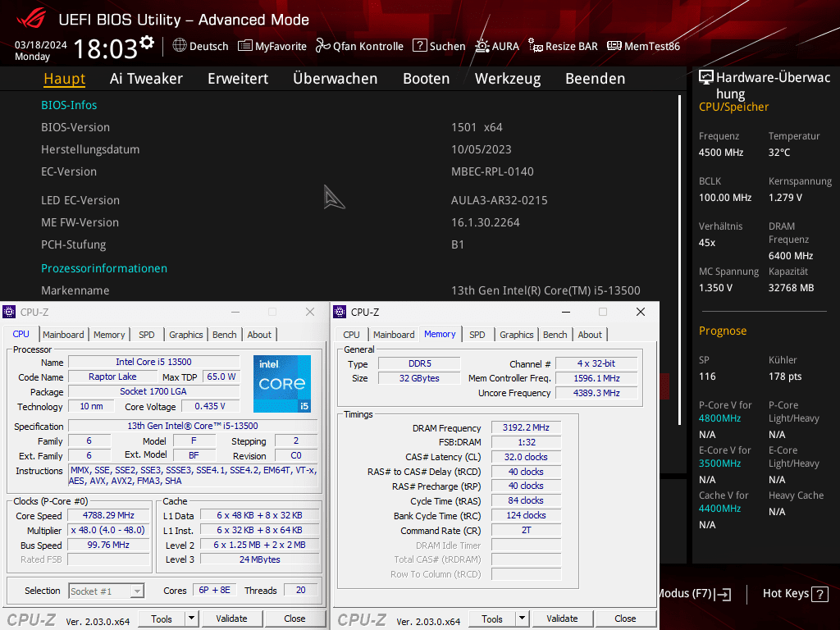Click the 4800MHz P-Core link
This screenshot has height=630, width=840.
(x=719, y=418)
